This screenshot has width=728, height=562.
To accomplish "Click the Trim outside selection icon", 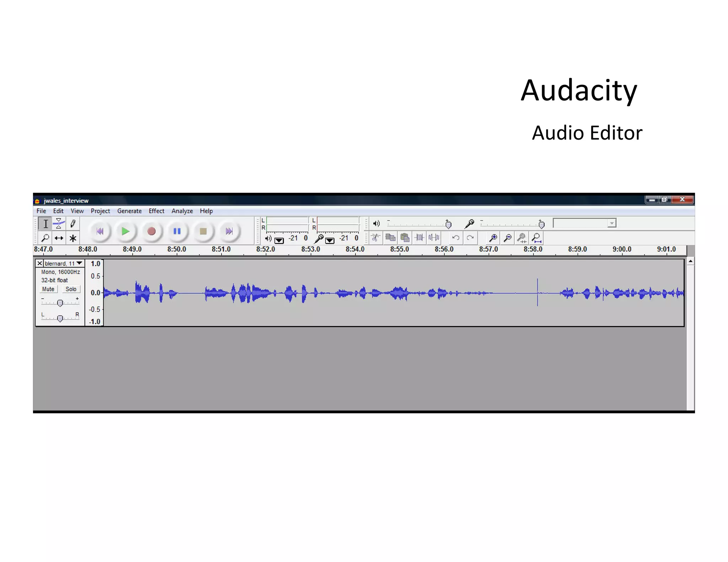I will click(419, 238).
